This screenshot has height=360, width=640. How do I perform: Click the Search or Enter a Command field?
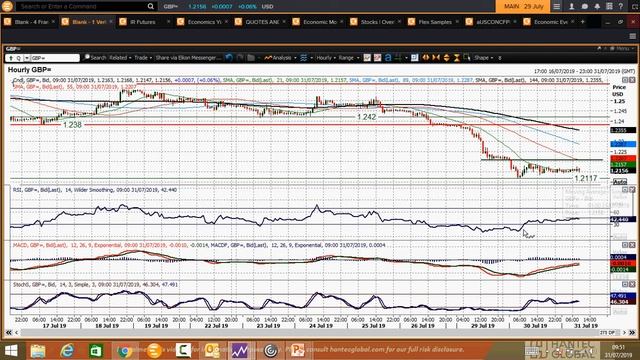82,7
